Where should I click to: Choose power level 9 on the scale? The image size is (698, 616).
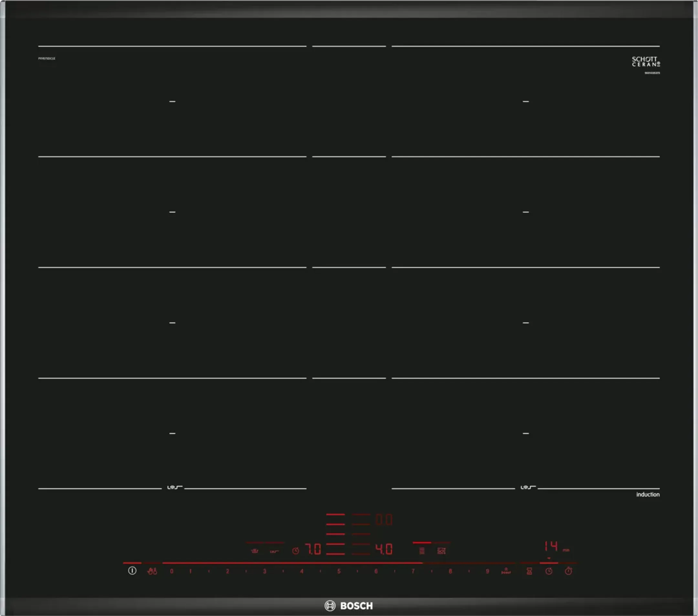tap(487, 571)
